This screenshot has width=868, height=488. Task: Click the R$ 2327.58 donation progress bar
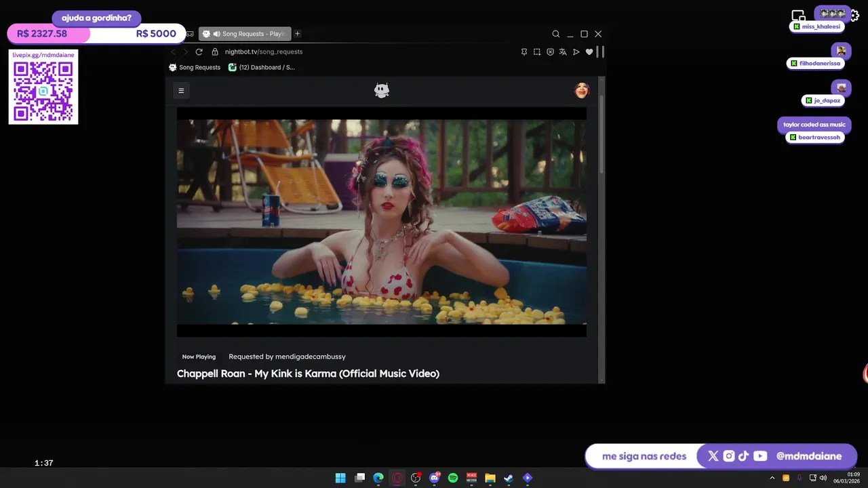tap(96, 33)
